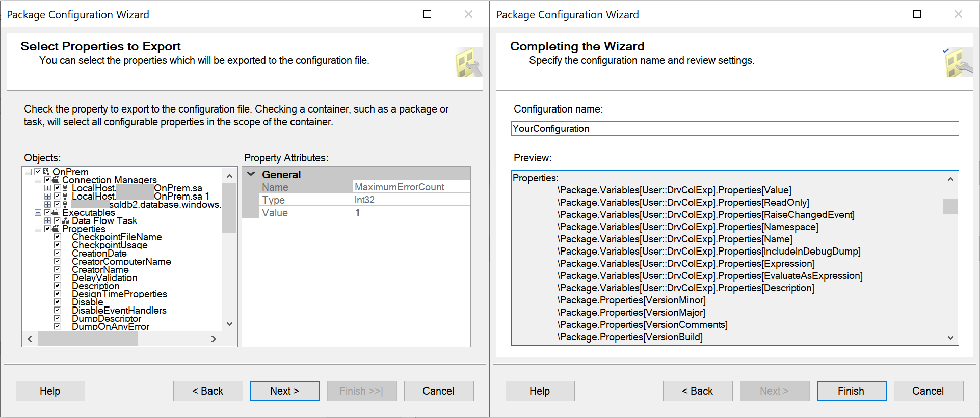Click the sqldb2.database.windows connection icon
The image size is (980, 418).
[65, 204]
